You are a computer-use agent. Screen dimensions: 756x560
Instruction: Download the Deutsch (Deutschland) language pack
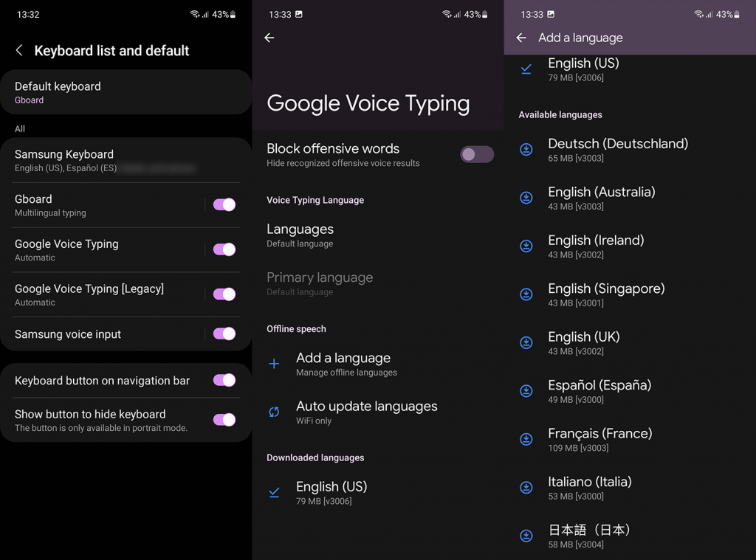click(x=526, y=150)
